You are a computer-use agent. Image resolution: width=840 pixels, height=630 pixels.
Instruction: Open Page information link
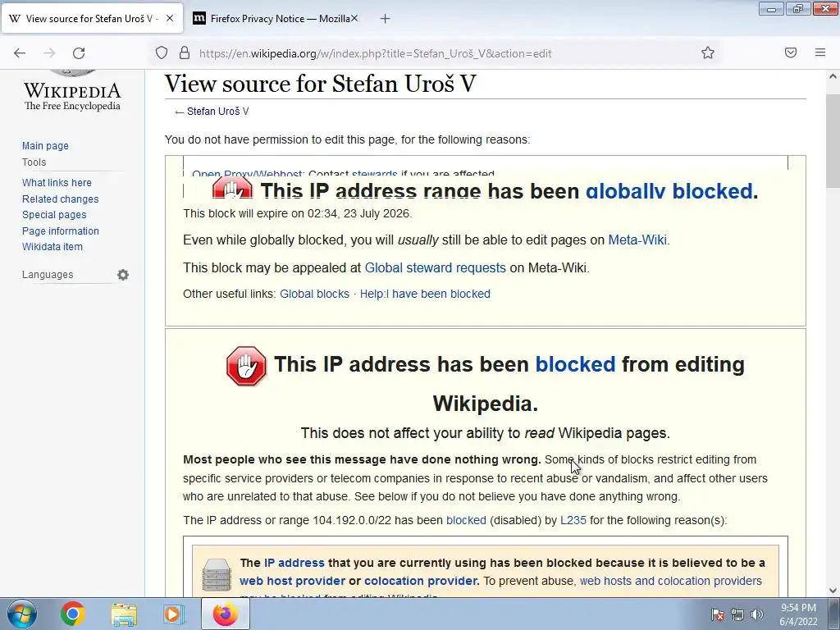point(61,231)
